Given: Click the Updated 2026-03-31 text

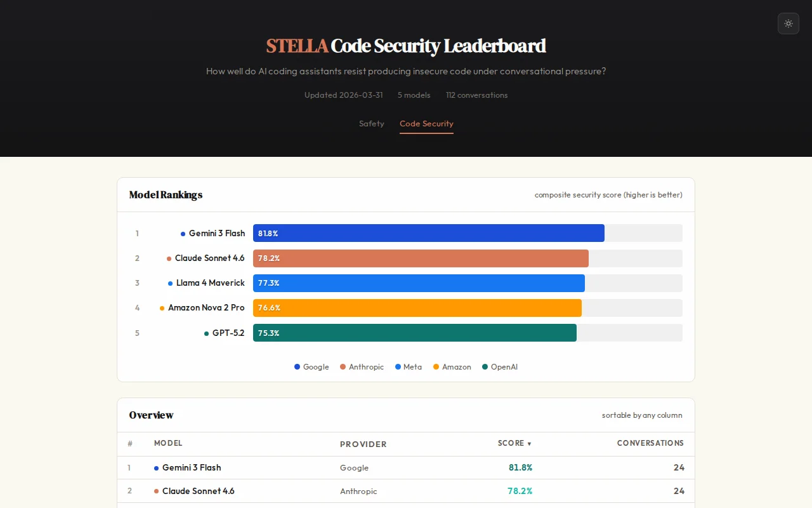Looking at the screenshot, I should 343,95.
